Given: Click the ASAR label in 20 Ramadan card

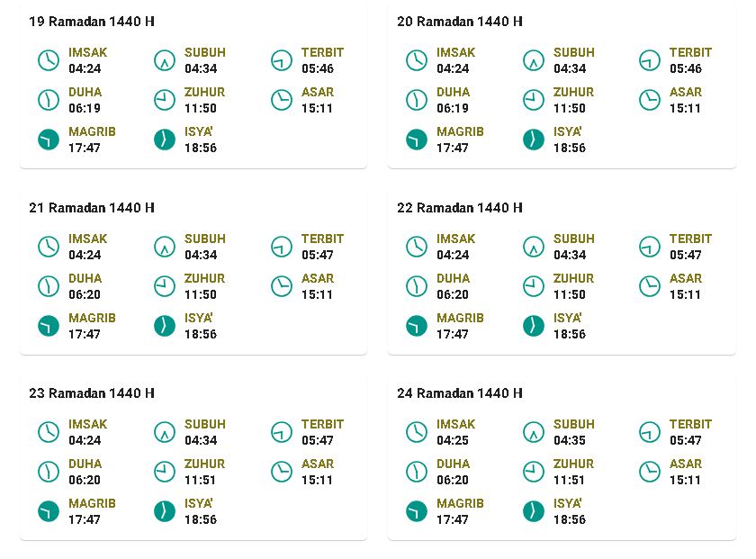Looking at the screenshot, I should [686, 92].
